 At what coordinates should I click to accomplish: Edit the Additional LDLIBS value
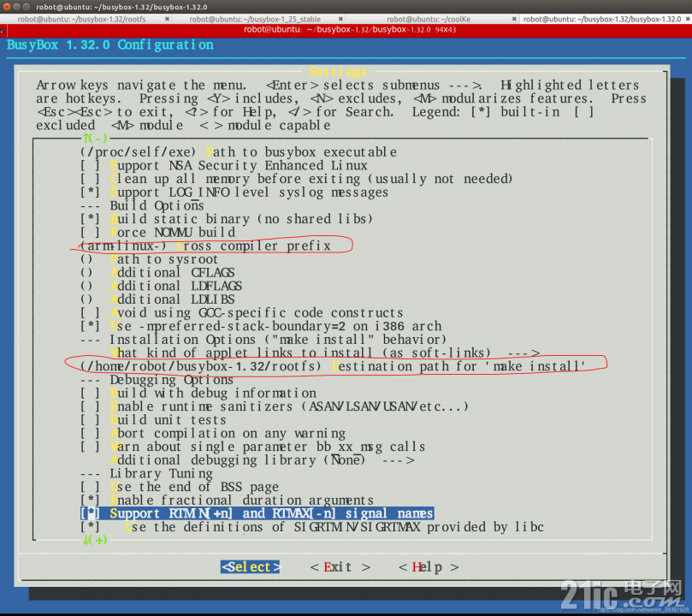click(x=157, y=299)
